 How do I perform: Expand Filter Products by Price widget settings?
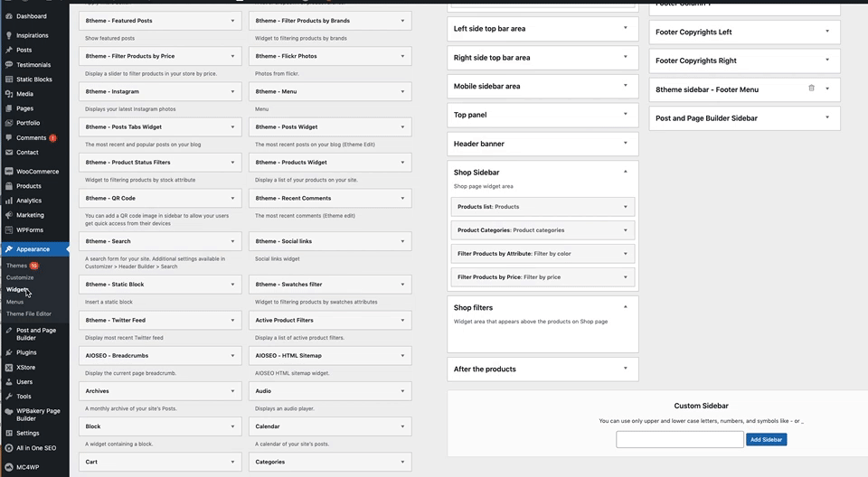point(626,277)
